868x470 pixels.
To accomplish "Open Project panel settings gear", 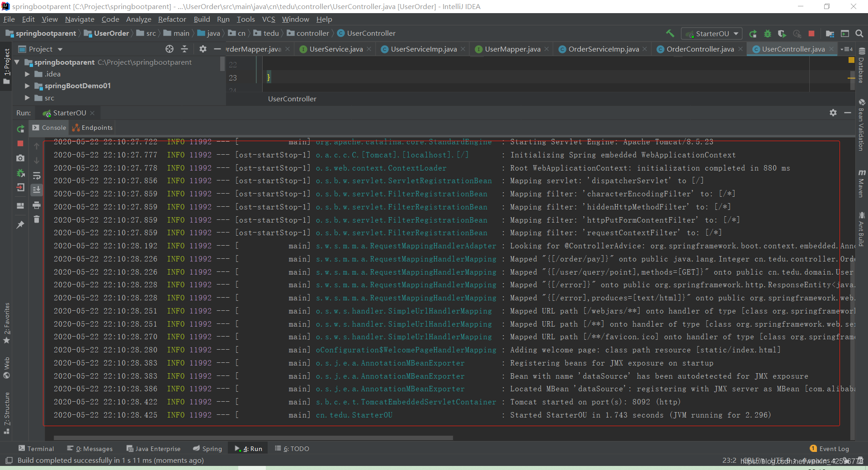I will (203, 49).
